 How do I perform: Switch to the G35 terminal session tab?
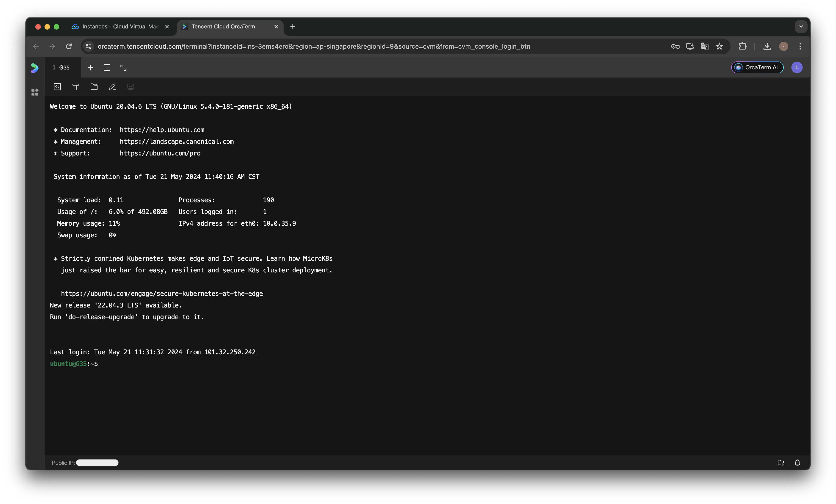click(x=62, y=67)
